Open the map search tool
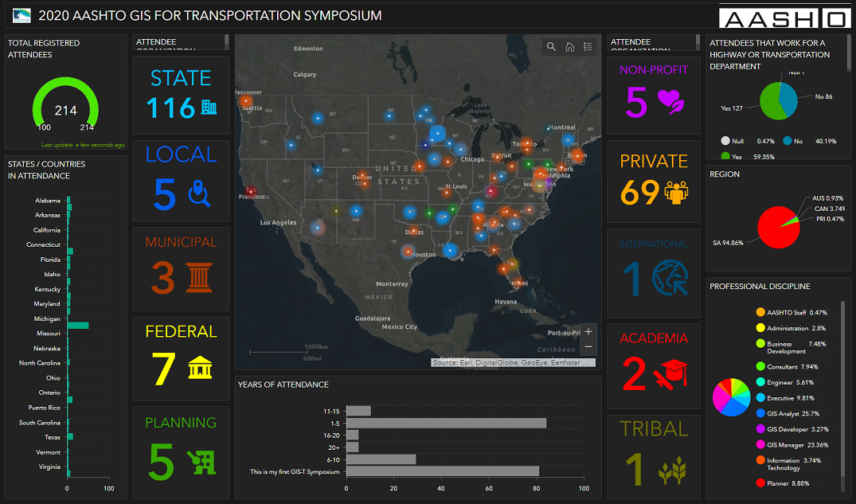Image resolution: width=856 pixels, height=504 pixels. 551,47
